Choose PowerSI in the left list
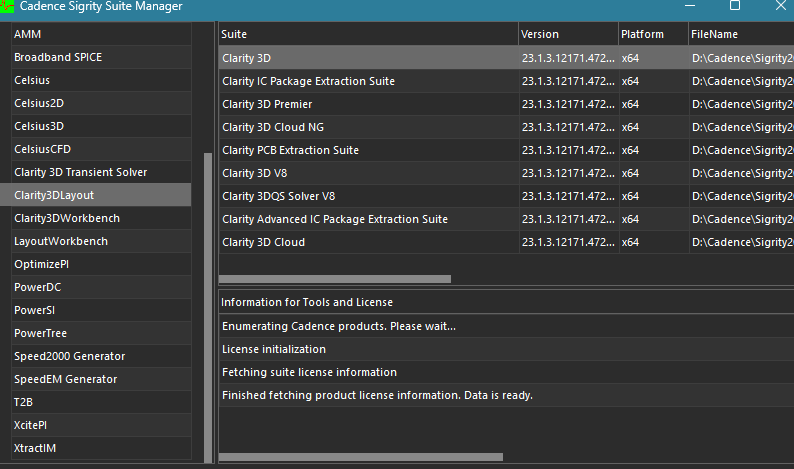The height and width of the screenshot is (469, 794). (101, 310)
